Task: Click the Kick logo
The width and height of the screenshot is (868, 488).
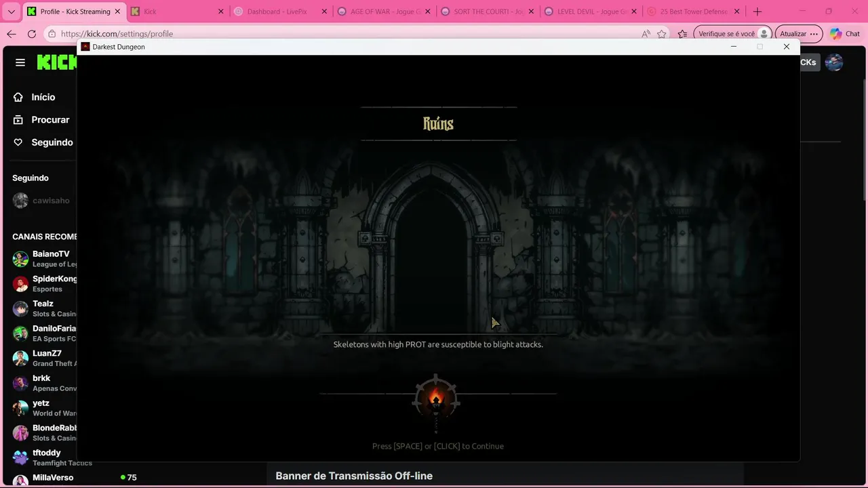Action: [x=57, y=62]
